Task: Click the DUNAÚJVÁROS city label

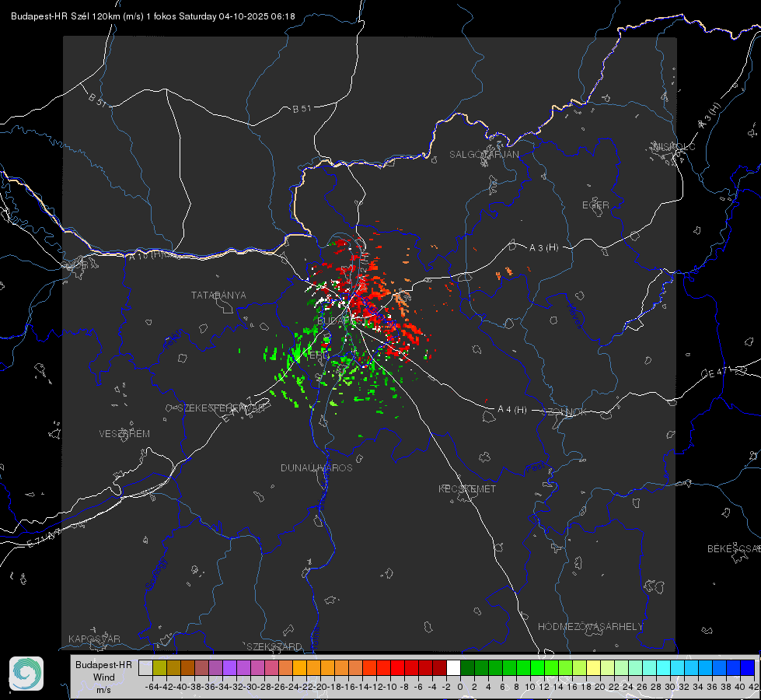Action: pyautogui.click(x=316, y=467)
